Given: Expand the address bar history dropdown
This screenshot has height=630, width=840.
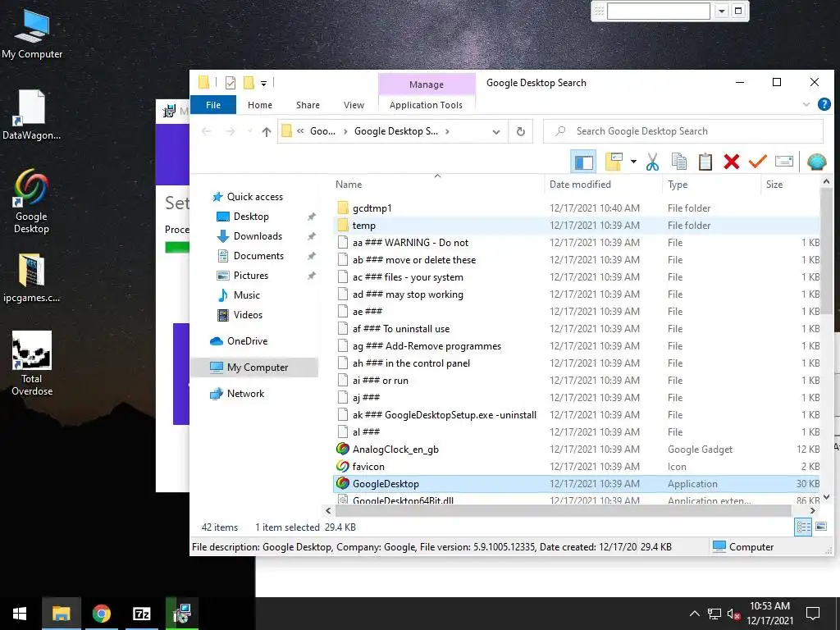Looking at the screenshot, I should click(x=496, y=132).
